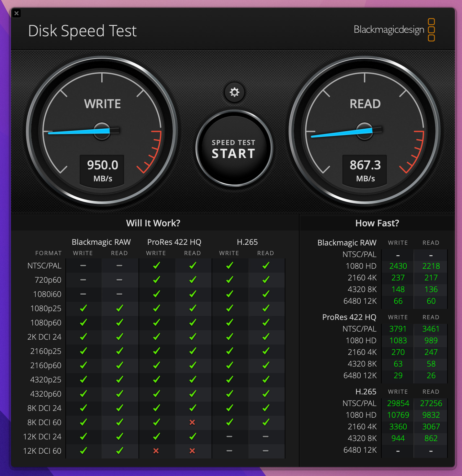This screenshot has height=476, width=462.
Task: Click the 8K DCI 60 format row label
Action: tap(44, 422)
